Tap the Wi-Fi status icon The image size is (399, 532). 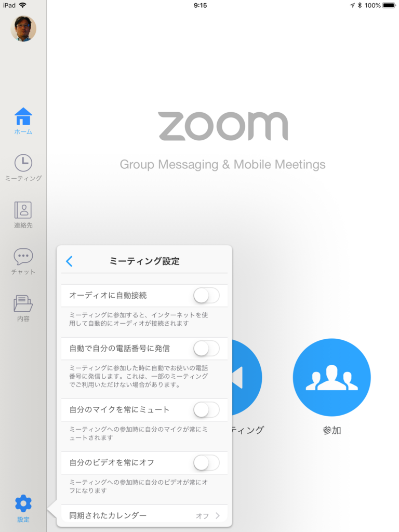click(x=23, y=5)
